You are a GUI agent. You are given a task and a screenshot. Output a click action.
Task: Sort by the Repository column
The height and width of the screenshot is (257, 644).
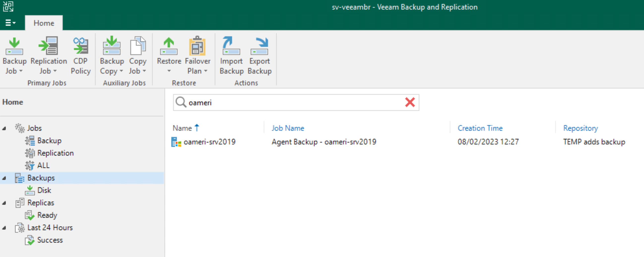coord(580,128)
